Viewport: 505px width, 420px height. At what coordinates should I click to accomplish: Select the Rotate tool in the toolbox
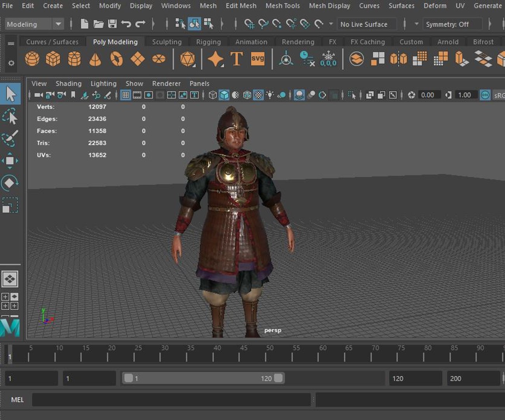10,183
